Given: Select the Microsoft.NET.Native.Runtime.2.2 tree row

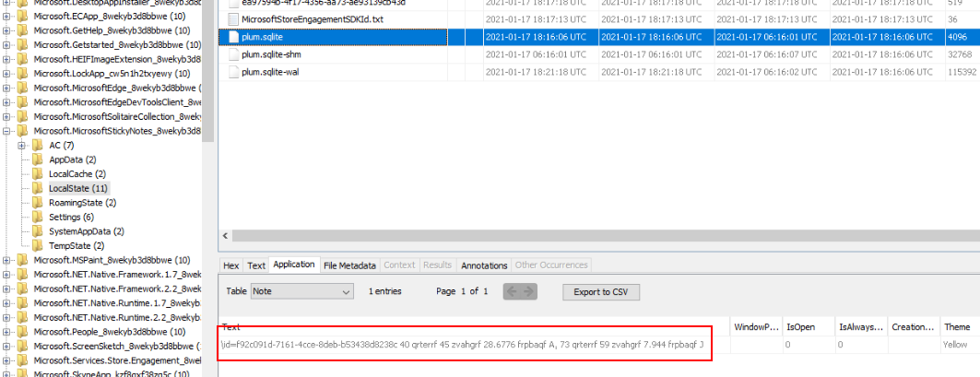Looking at the screenshot, I should point(117,317).
